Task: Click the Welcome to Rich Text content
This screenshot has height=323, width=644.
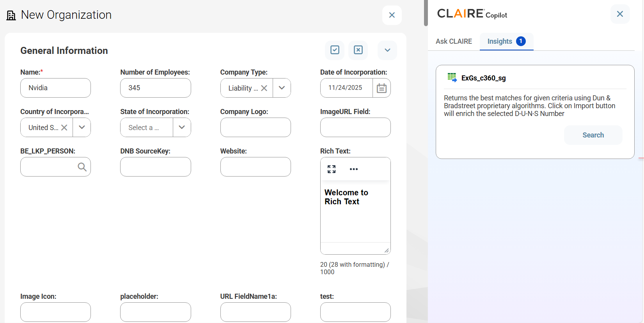Action: coord(346,197)
